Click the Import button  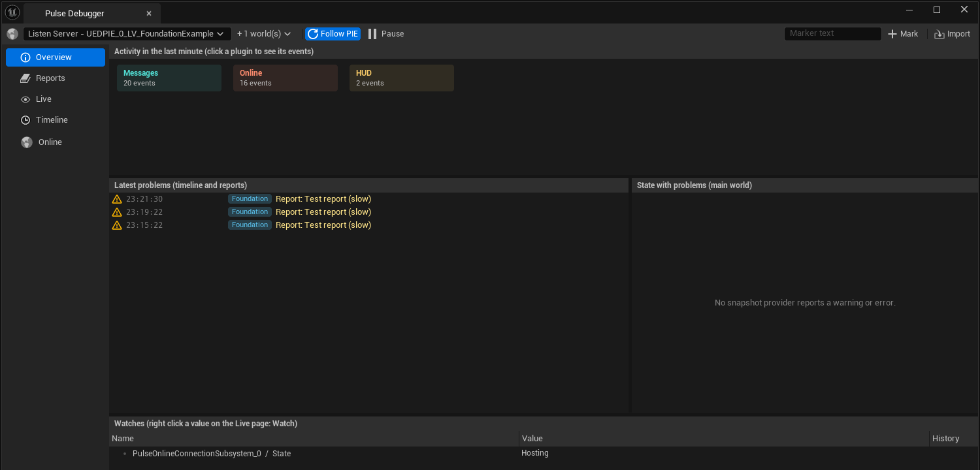[952, 34]
